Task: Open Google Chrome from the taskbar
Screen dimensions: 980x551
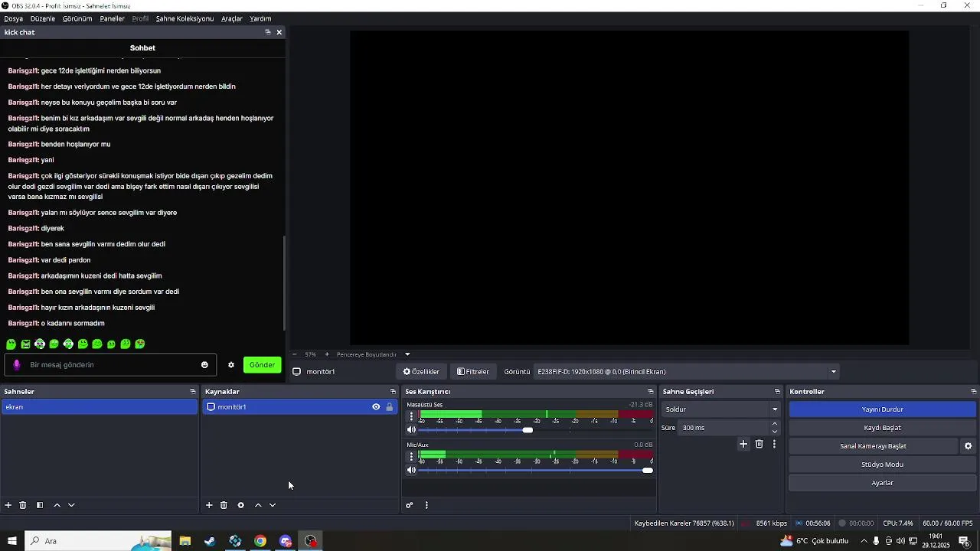Action: coord(260,541)
